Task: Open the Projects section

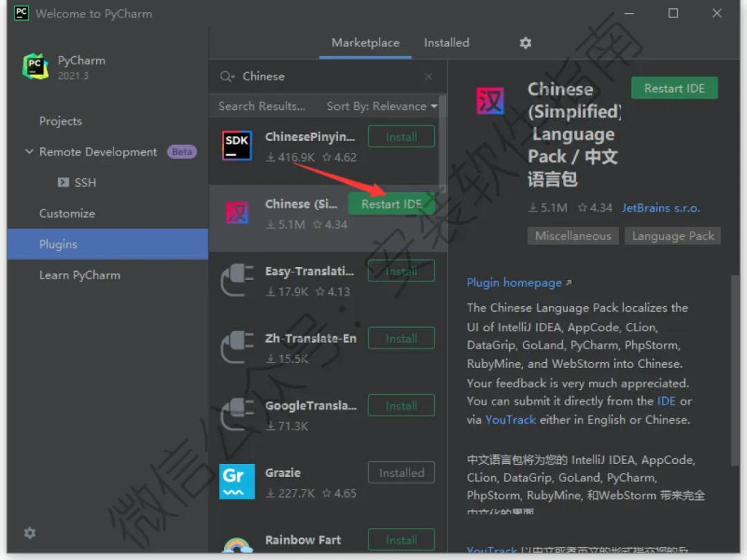Action: [60, 122]
